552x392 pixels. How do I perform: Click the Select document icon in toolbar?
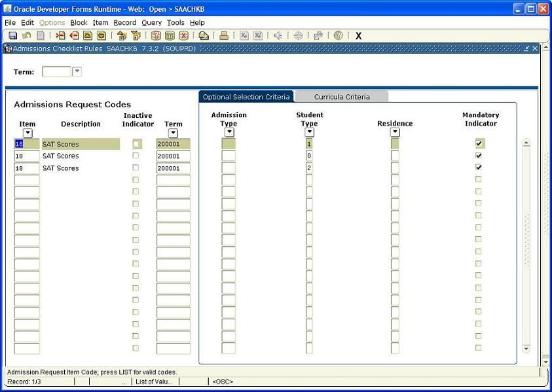point(41,35)
